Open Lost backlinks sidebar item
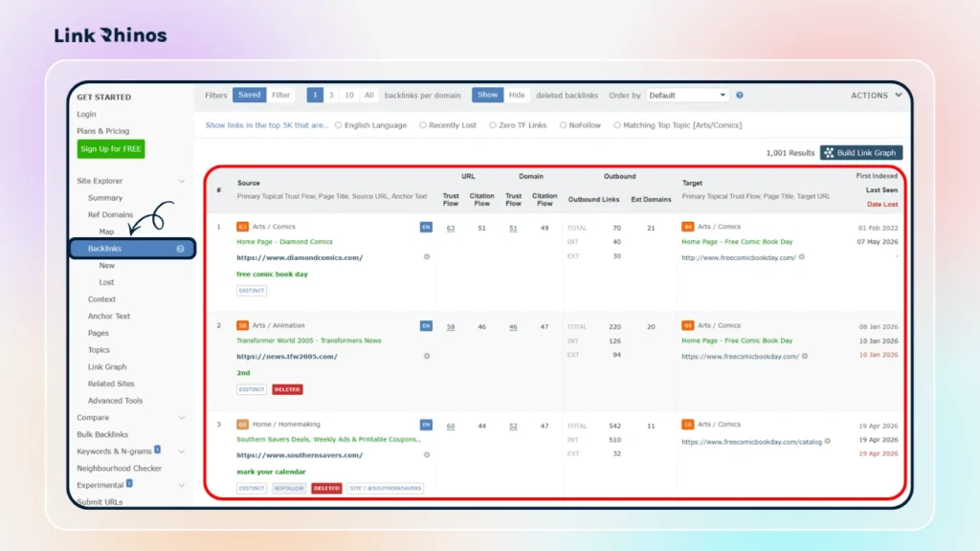The height and width of the screenshot is (551, 980). click(x=106, y=282)
